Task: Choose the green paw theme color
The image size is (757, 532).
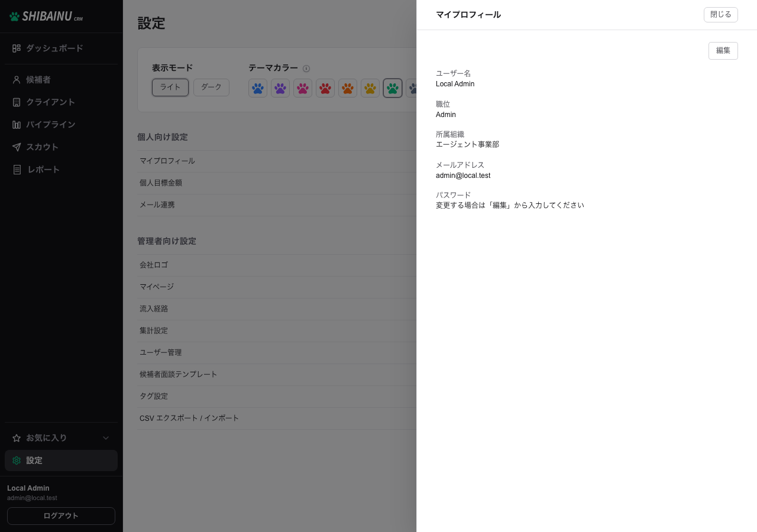Action: point(393,88)
